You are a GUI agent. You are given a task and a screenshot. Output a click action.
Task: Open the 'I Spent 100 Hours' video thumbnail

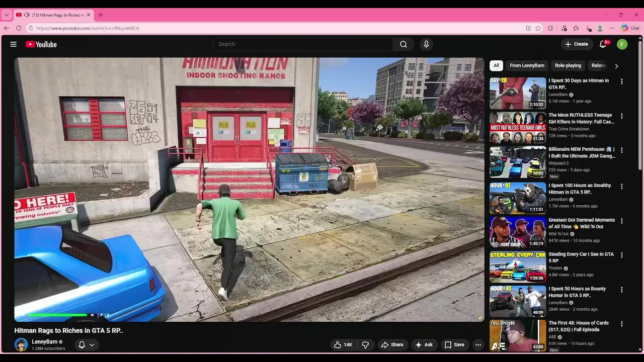tap(518, 198)
